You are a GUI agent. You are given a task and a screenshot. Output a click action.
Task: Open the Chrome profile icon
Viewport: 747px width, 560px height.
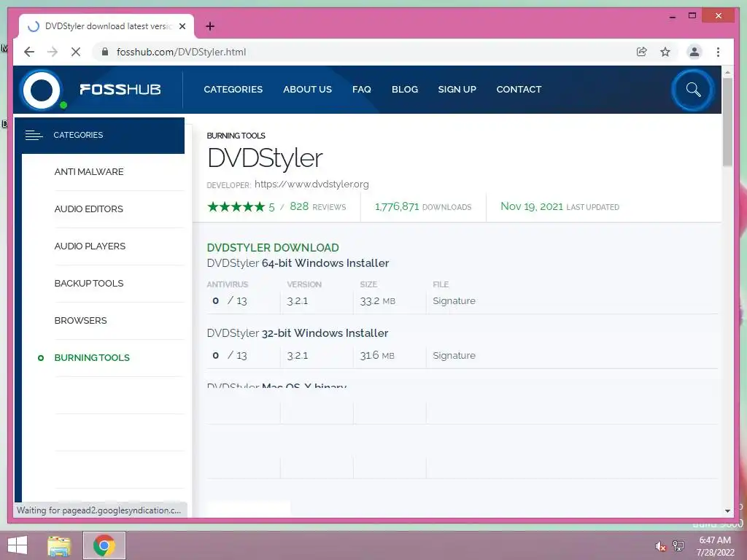point(694,52)
